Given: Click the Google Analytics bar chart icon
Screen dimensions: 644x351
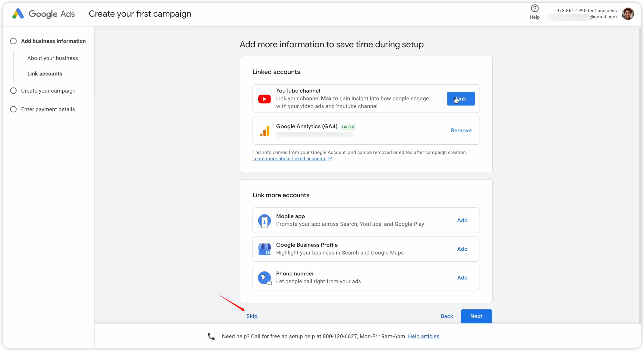Looking at the screenshot, I should point(265,131).
